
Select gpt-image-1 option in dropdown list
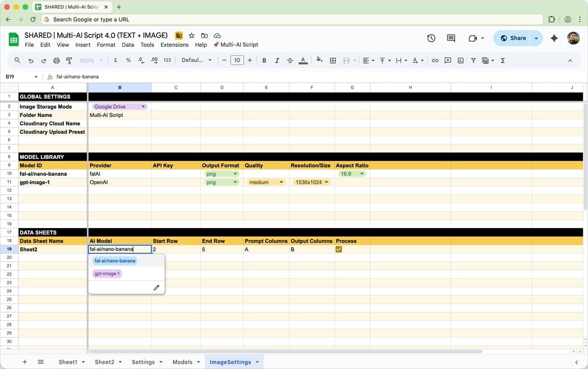click(107, 274)
